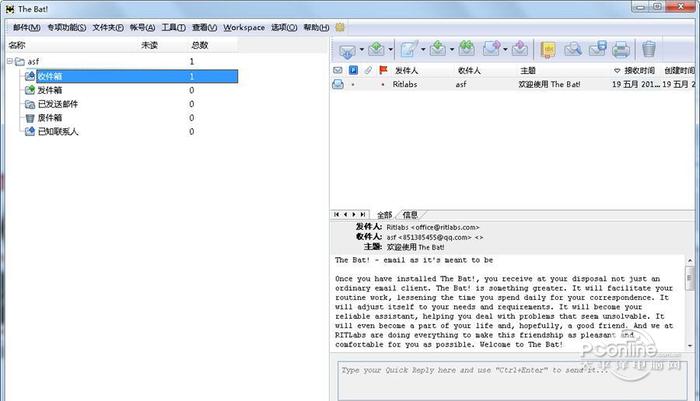
Task: Click the 废件箱 trash folder icon
Action: (x=29, y=118)
